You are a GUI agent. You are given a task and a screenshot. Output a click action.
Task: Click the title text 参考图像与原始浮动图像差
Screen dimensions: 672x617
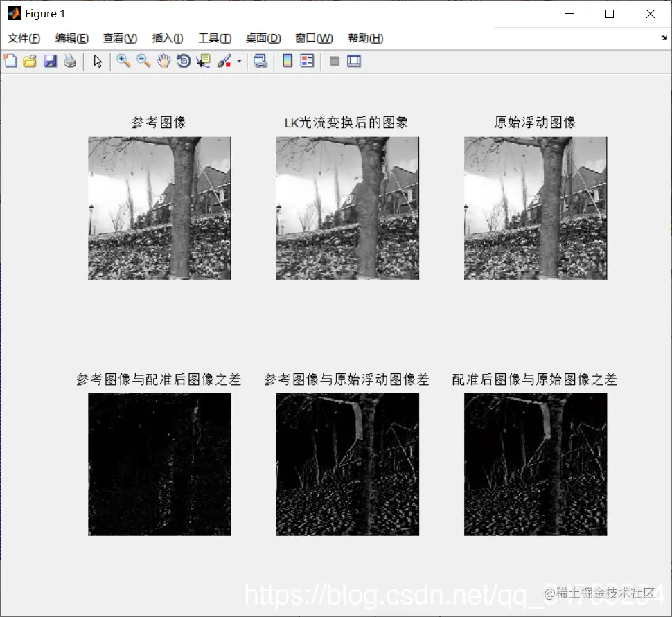(346, 379)
